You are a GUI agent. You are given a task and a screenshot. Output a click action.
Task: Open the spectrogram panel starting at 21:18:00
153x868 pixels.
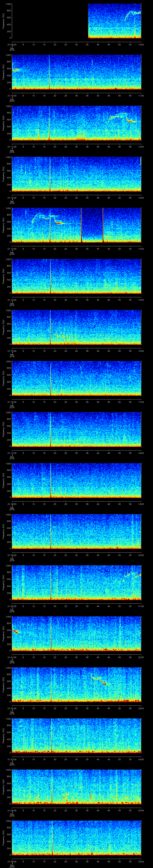pyautogui.click(x=77, y=480)
